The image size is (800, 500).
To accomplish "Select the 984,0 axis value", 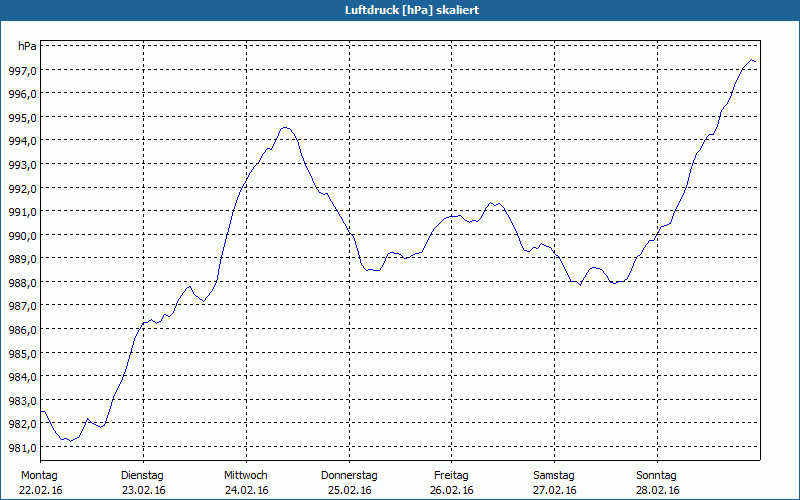I will tap(22, 377).
